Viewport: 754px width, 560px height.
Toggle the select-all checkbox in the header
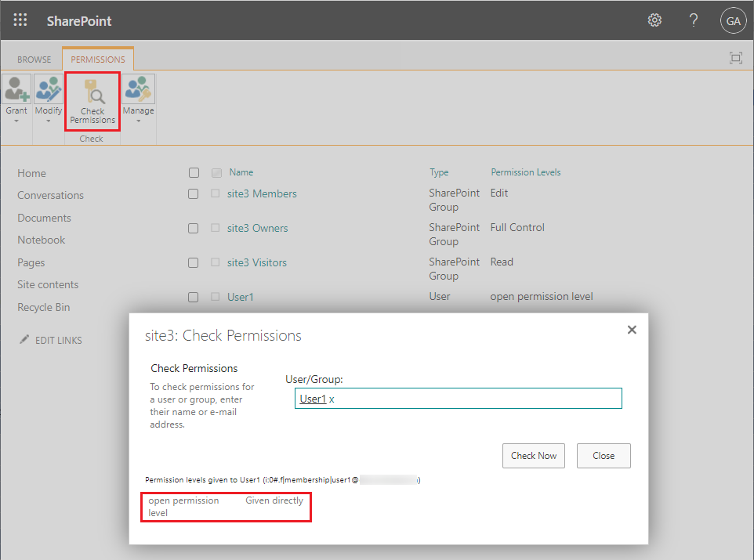[194, 172]
